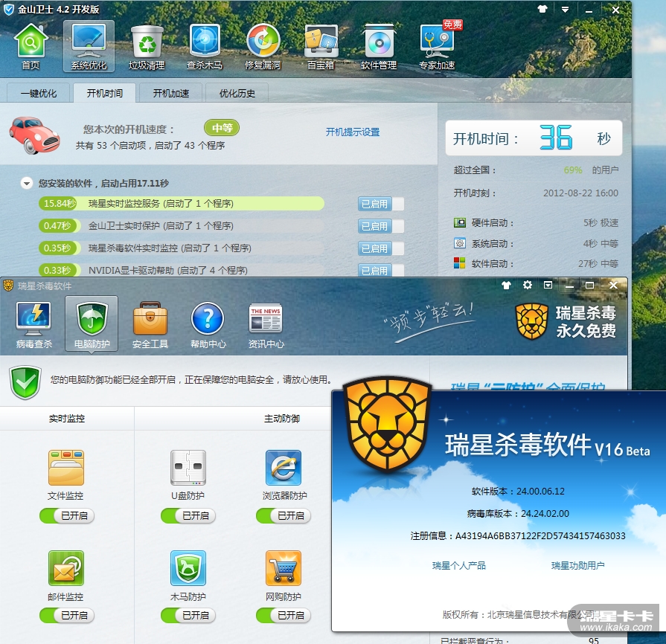Screen dimensions: 666x644
Task: Select 瑞星杀毒软件实时监控 0.35秒 row
Action: tap(182, 248)
